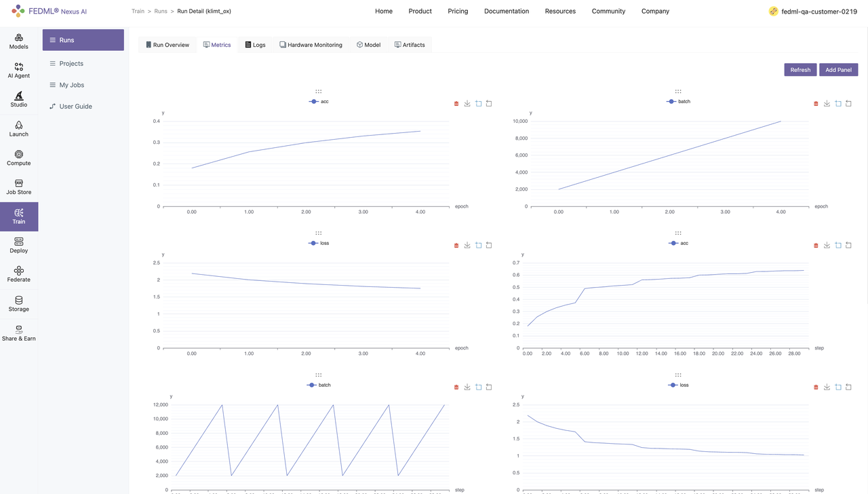
Task: Activate area zoom on loss-by-epoch chart
Action: [x=478, y=246]
